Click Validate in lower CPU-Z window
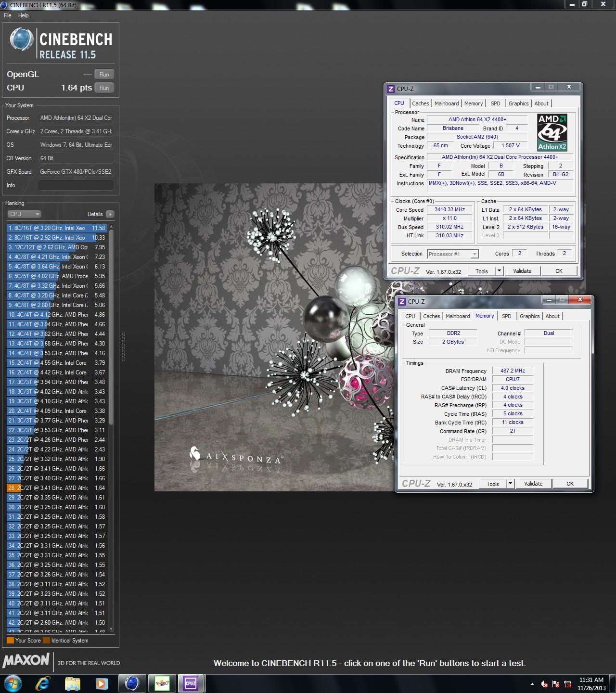Screen dimensions: 616x693 [533, 484]
